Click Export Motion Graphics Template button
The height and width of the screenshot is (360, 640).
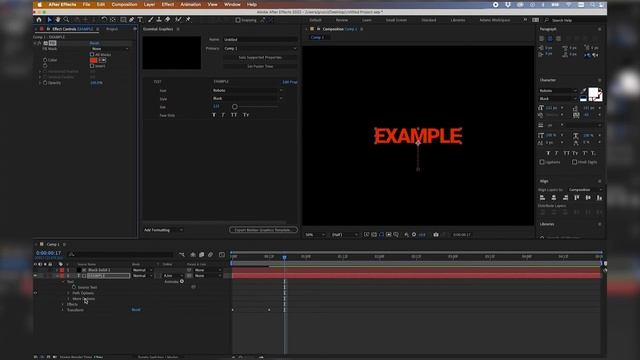tap(263, 230)
